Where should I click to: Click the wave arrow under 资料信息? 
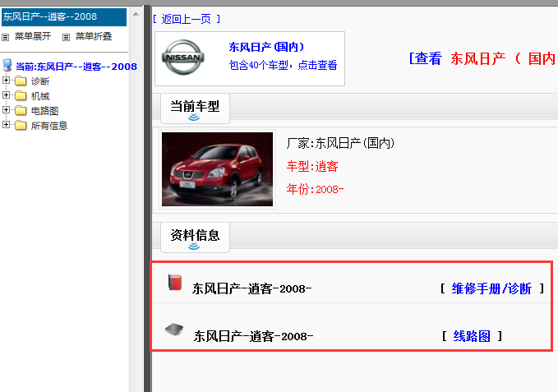tap(194, 247)
